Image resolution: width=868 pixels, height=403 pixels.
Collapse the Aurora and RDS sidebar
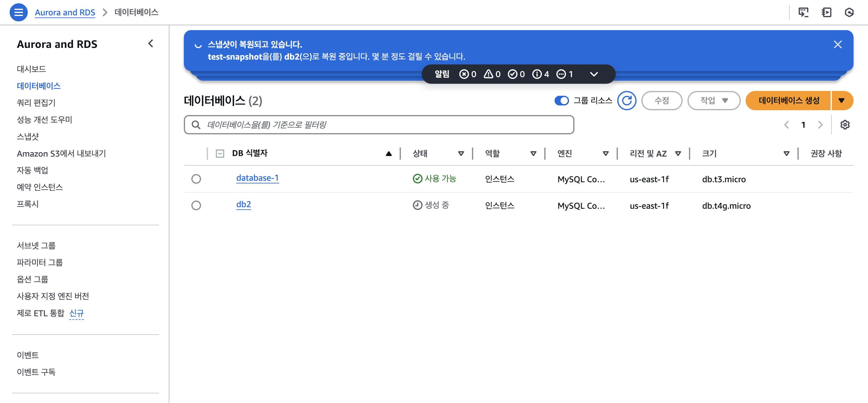point(151,43)
